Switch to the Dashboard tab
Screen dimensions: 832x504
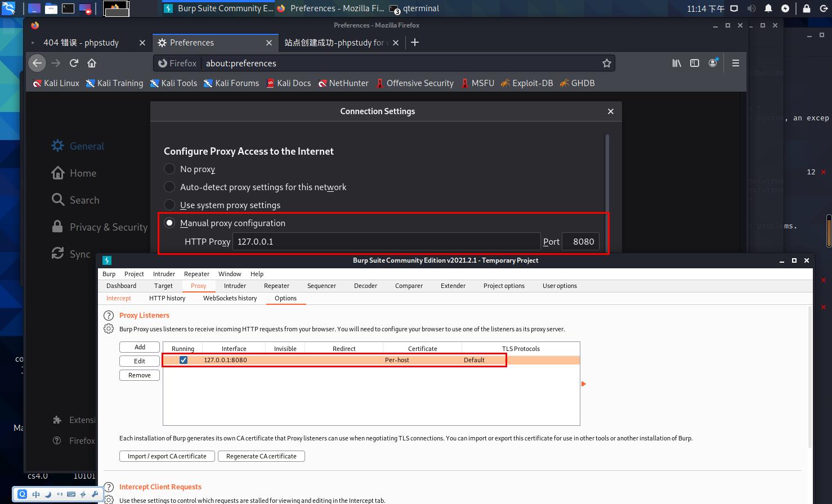coord(121,286)
